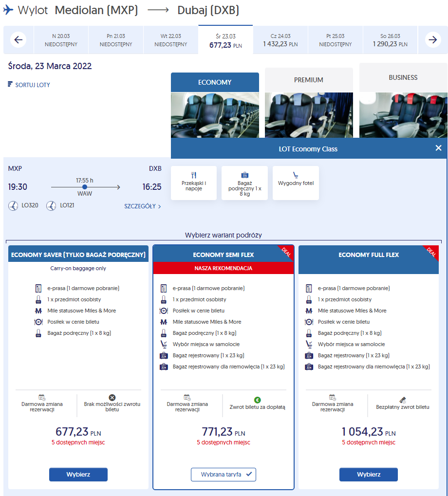
Task: Click the Economy Full Flex card header
Action: [368, 259]
